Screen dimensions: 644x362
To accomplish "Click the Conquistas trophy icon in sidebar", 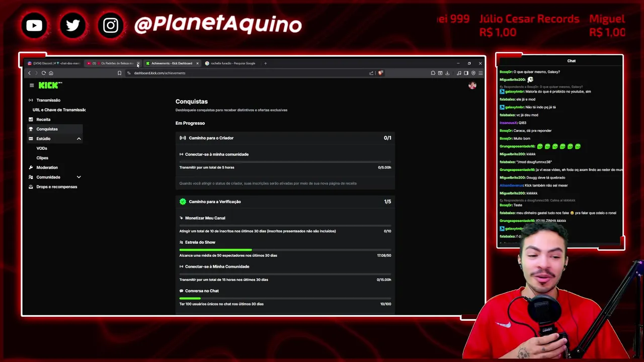I will pos(31,129).
